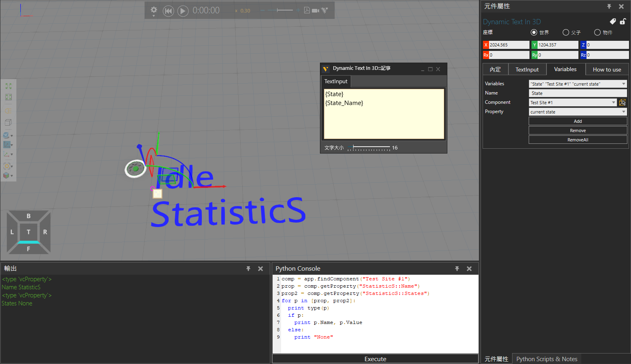Open the Component dropdown showing Test Site #1
The height and width of the screenshot is (364, 631).
613,103
